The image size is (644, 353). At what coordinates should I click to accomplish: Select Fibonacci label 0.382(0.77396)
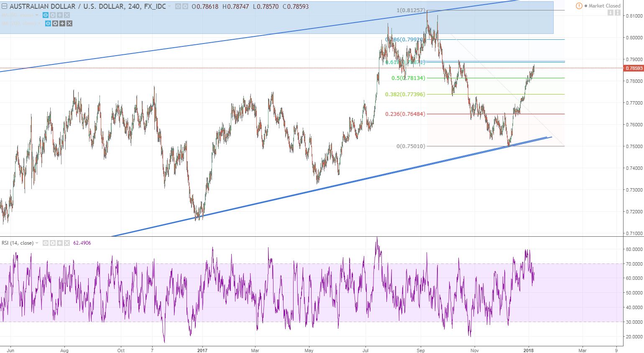(x=405, y=95)
